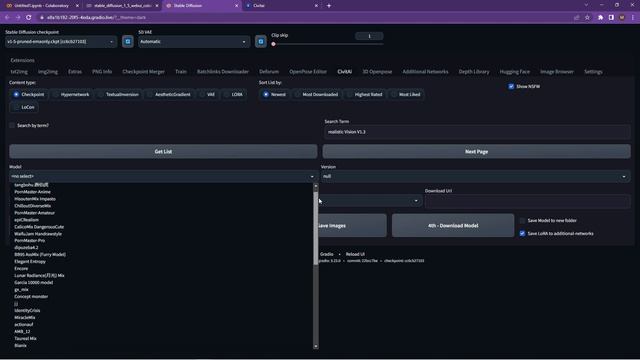Select the Checkpoint content type

(x=28, y=94)
